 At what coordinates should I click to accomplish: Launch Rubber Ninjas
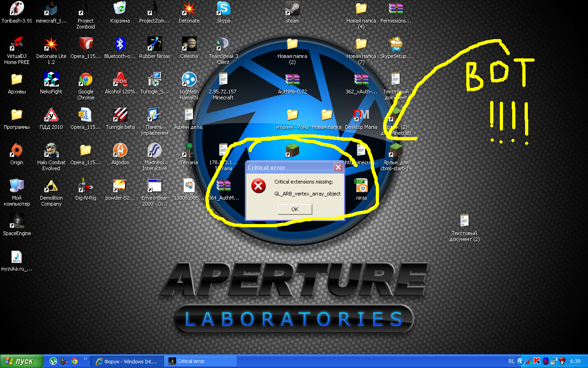click(154, 48)
